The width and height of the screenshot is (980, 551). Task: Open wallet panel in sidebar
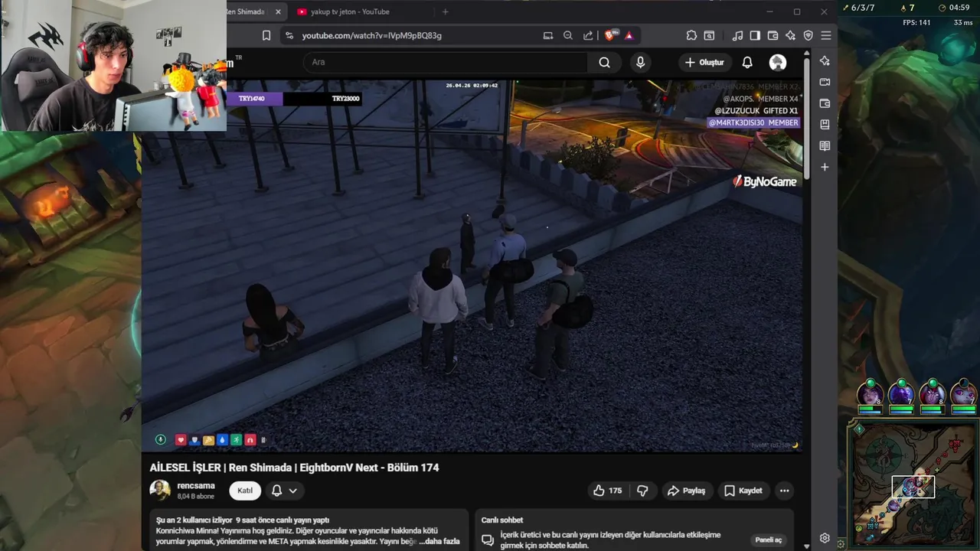[x=825, y=103]
